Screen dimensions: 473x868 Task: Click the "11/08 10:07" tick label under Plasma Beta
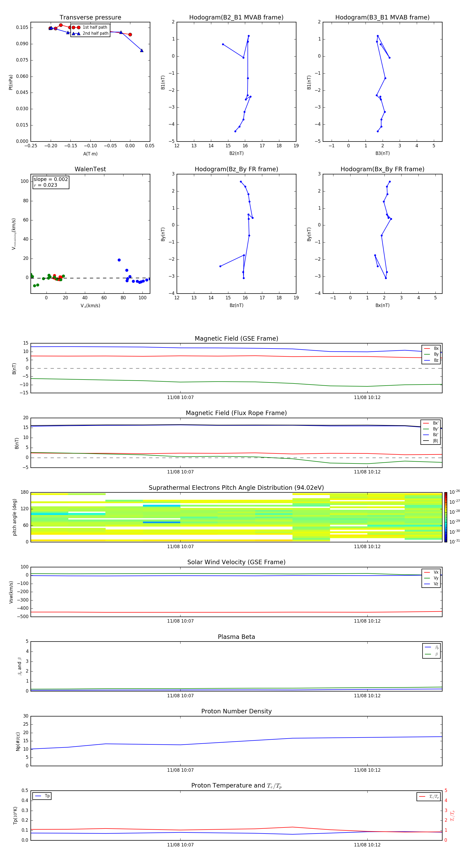tap(181, 695)
